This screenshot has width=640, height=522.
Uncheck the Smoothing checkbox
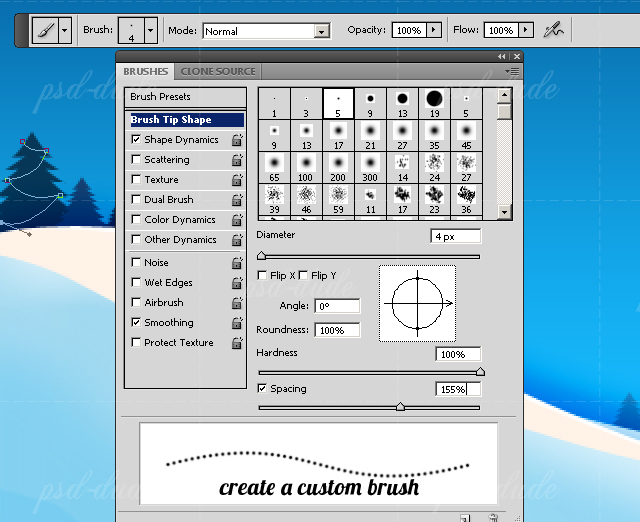coord(136,322)
